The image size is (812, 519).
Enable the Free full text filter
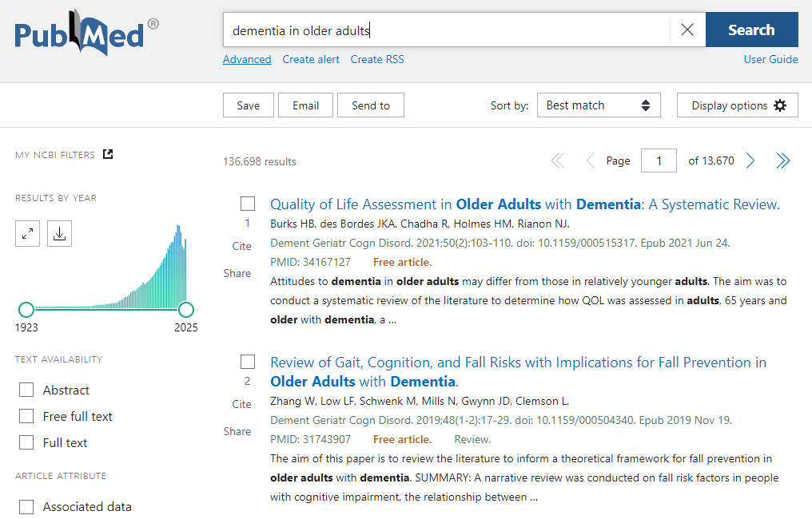pyautogui.click(x=26, y=416)
